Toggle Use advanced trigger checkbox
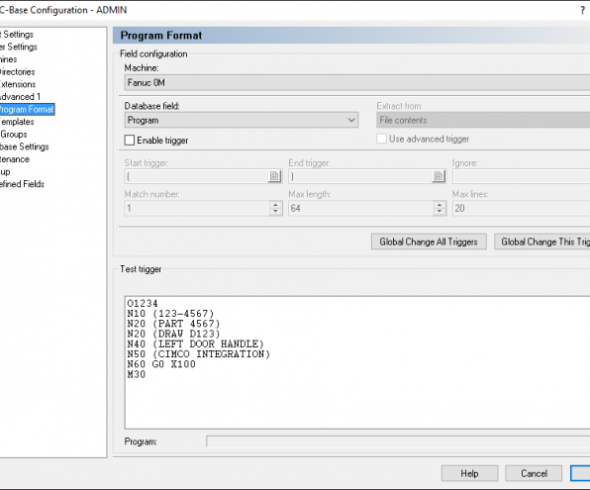Viewport: 590px width, 490px height. (x=381, y=139)
